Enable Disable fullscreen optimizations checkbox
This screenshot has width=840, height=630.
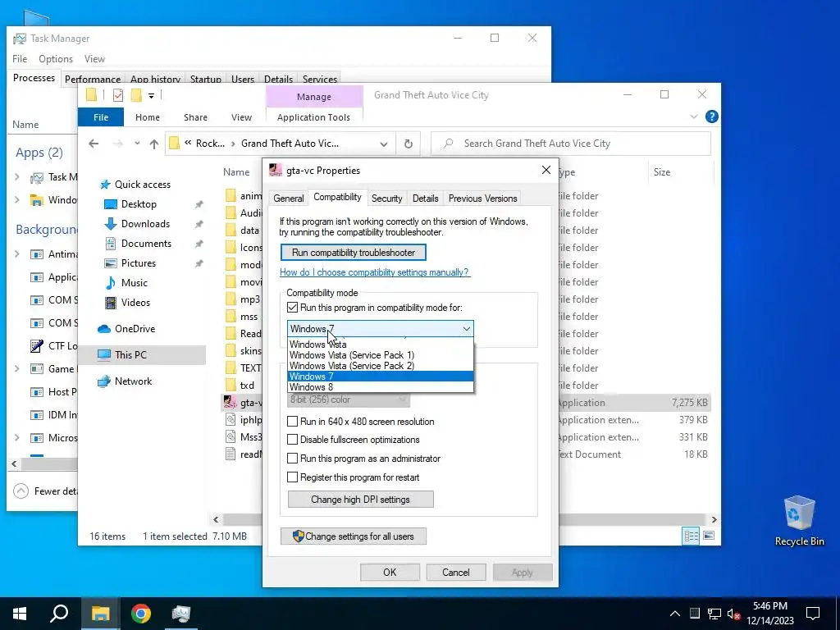click(293, 440)
